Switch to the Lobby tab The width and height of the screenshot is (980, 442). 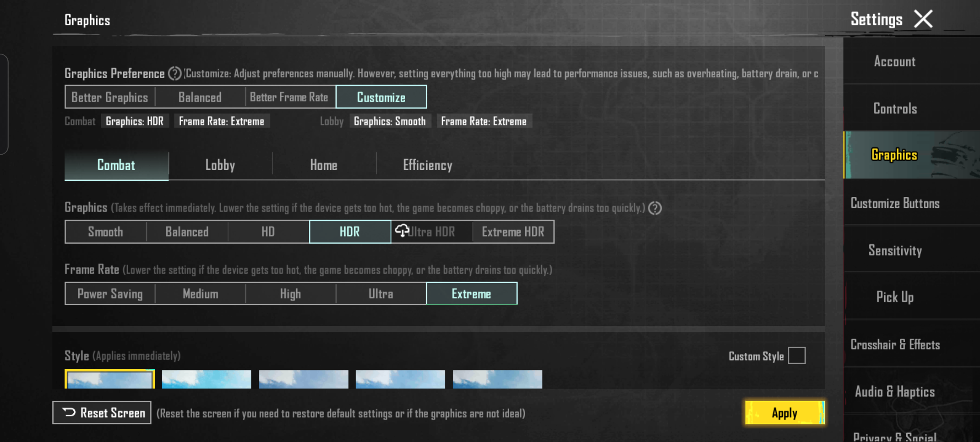[x=220, y=165]
